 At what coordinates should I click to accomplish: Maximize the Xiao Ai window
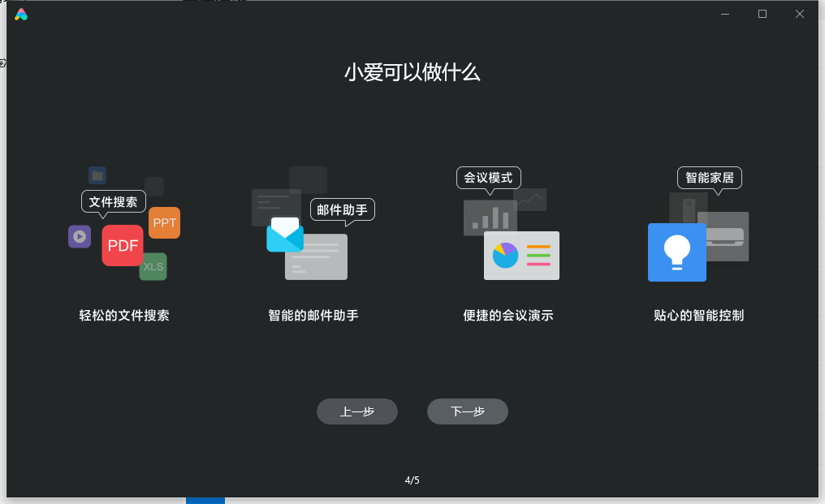(762, 14)
